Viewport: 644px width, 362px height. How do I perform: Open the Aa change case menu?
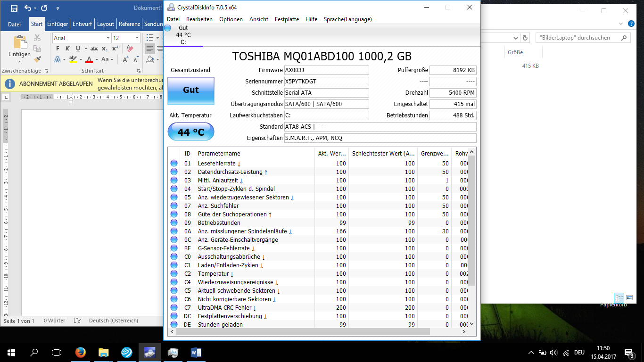click(x=107, y=59)
